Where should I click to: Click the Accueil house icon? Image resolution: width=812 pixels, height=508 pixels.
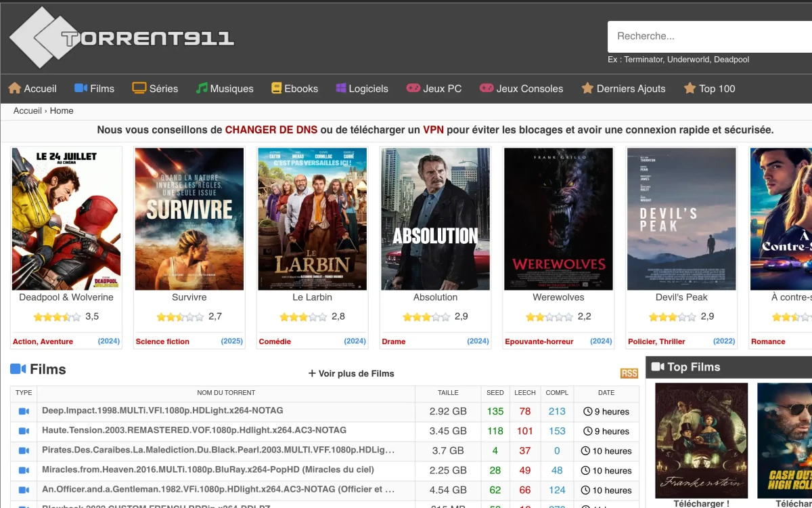coord(14,88)
